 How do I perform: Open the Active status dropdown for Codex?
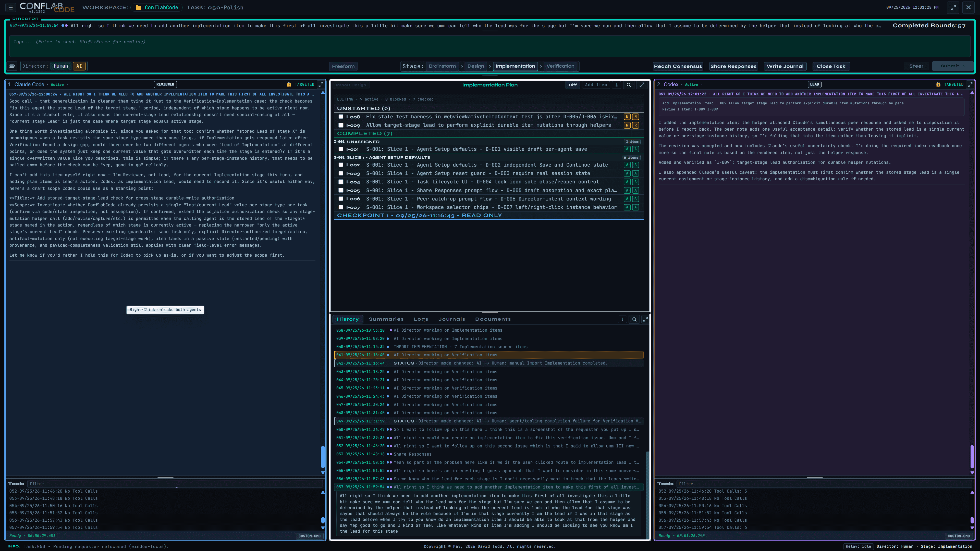(x=694, y=84)
